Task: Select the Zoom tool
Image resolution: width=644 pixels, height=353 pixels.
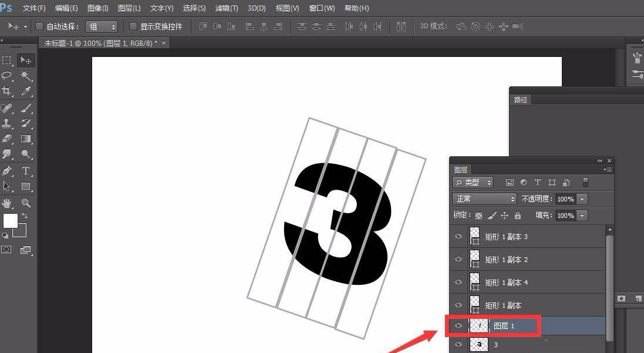Action: click(x=25, y=203)
